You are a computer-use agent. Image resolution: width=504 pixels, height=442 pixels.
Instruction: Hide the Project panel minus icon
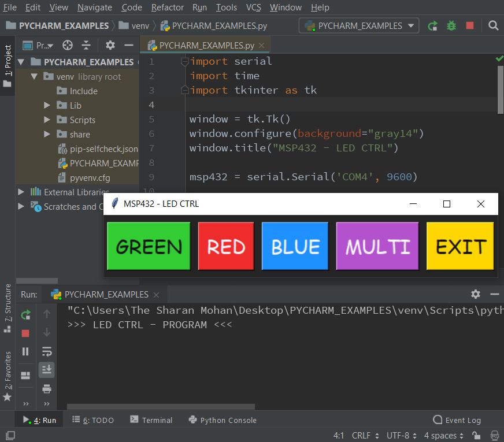tap(129, 45)
